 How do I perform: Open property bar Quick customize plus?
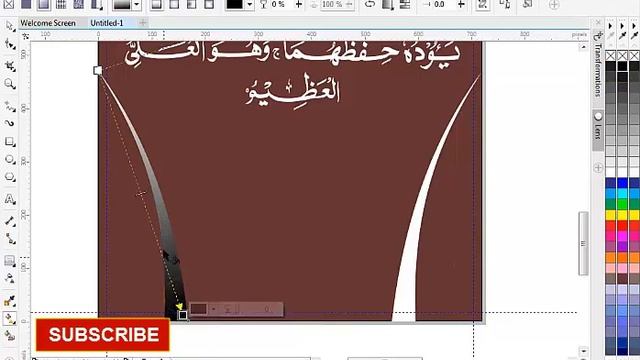click(x=554, y=4)
